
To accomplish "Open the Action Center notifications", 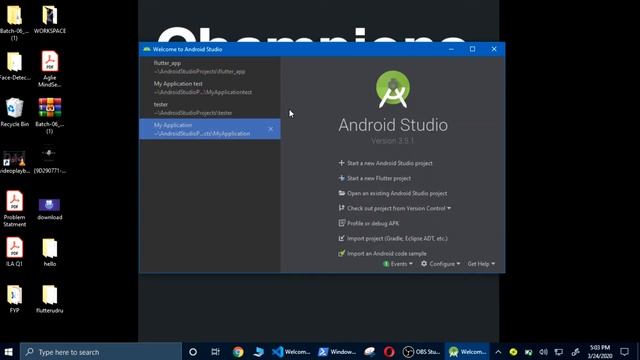I will (624, 351).
